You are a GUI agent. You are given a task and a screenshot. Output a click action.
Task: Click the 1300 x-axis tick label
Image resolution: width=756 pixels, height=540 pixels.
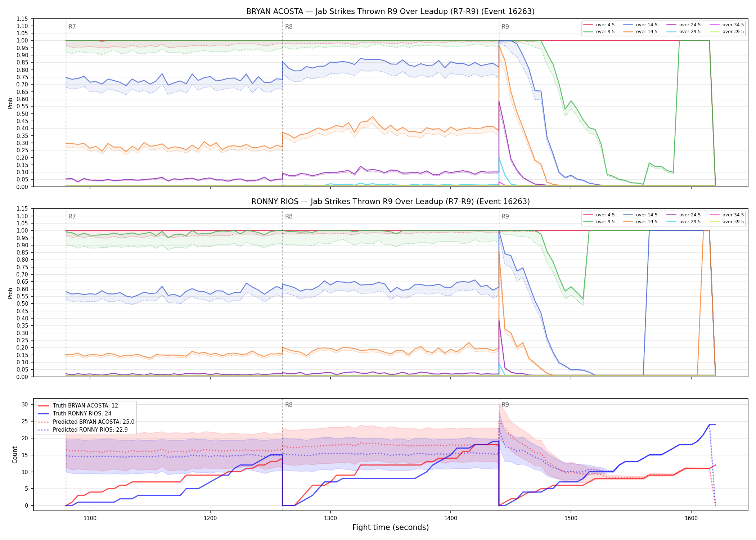[x=330, y=518]
